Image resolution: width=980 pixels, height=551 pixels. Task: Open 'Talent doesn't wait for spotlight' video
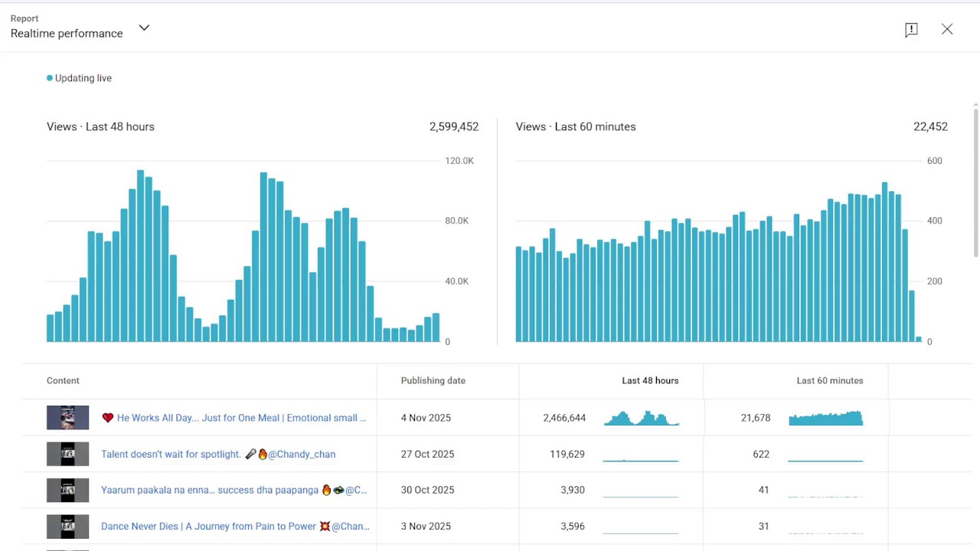(x=218, y=454)
